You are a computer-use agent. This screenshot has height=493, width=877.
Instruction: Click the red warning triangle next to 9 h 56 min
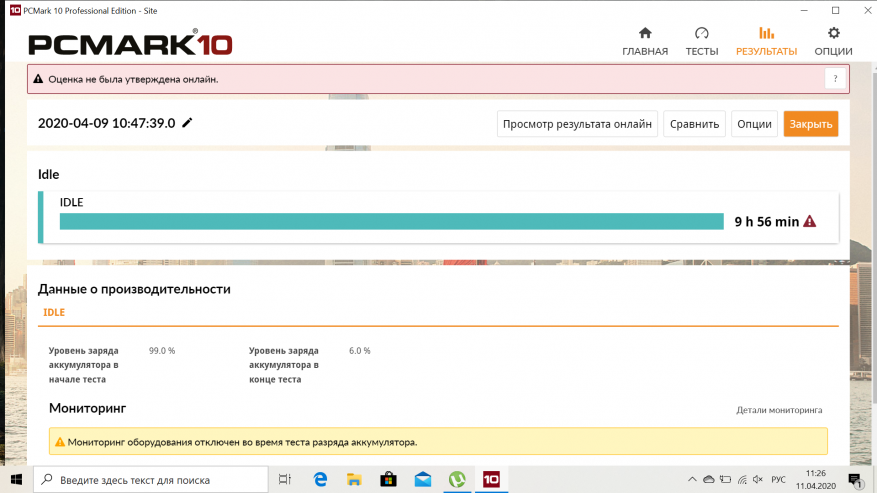809,222
